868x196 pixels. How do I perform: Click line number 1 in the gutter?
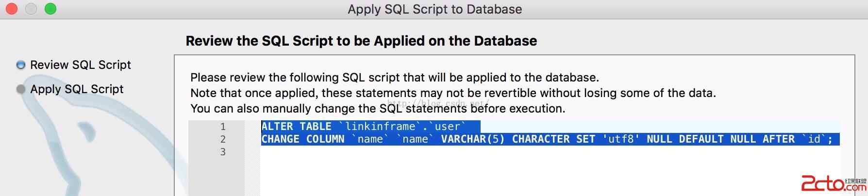pyautogui.click(x=223, y=127)
